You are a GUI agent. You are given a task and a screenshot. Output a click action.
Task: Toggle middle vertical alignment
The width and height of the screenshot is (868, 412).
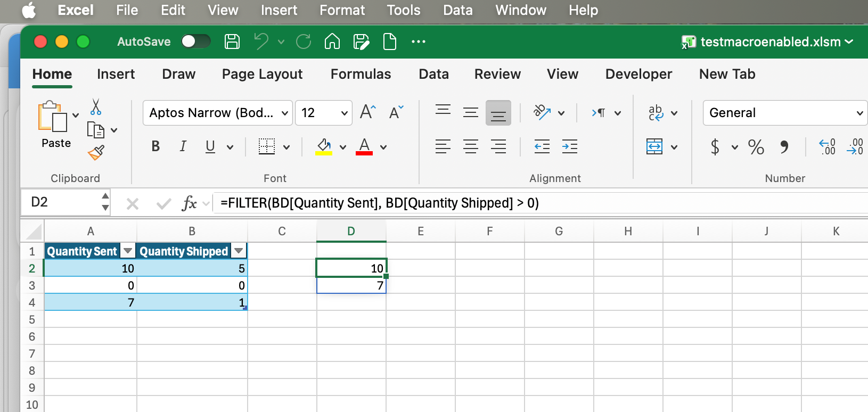[471, 113]
